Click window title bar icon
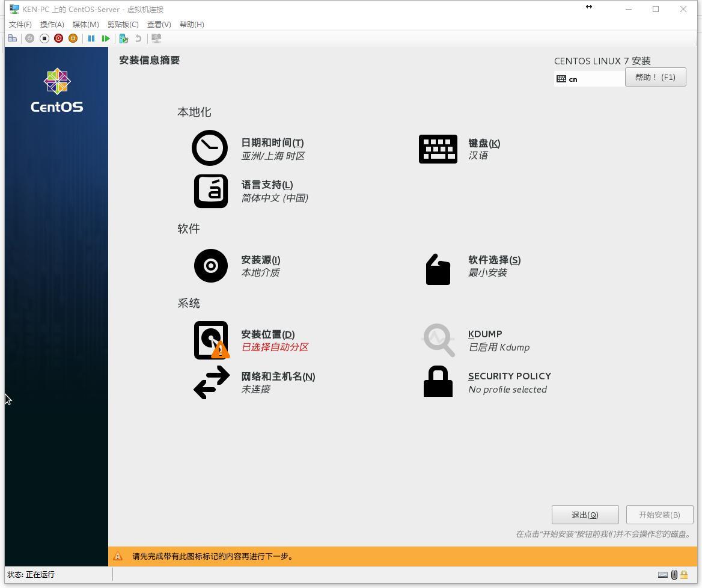Screen dimensions: 702x588 pyautogui.click(x=14, y=9)
